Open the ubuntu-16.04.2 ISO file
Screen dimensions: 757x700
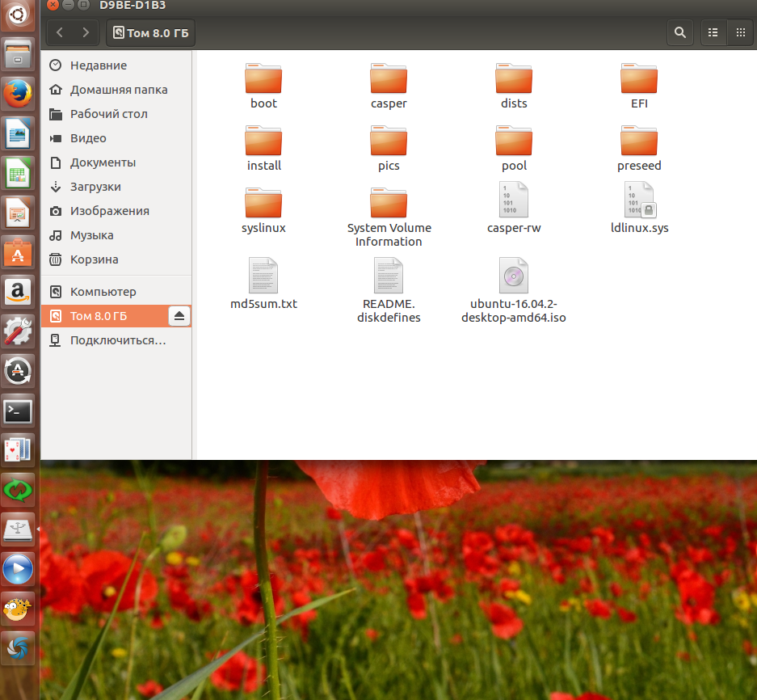514,276
